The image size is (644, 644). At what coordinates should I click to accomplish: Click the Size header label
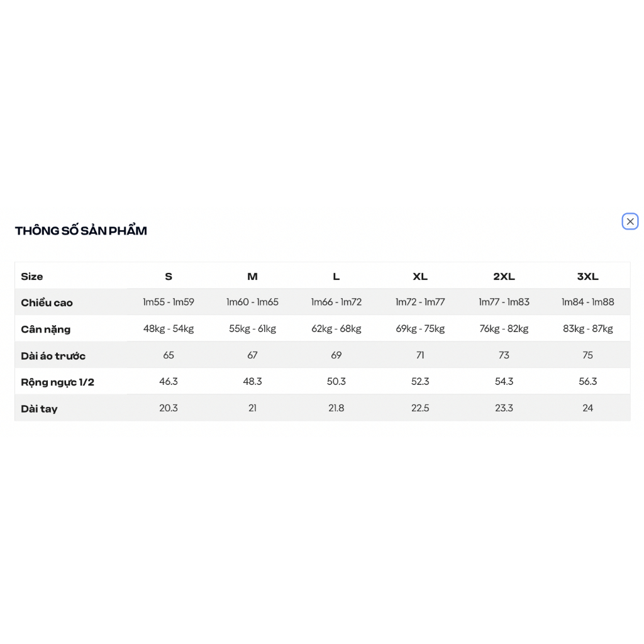[32, 277]
